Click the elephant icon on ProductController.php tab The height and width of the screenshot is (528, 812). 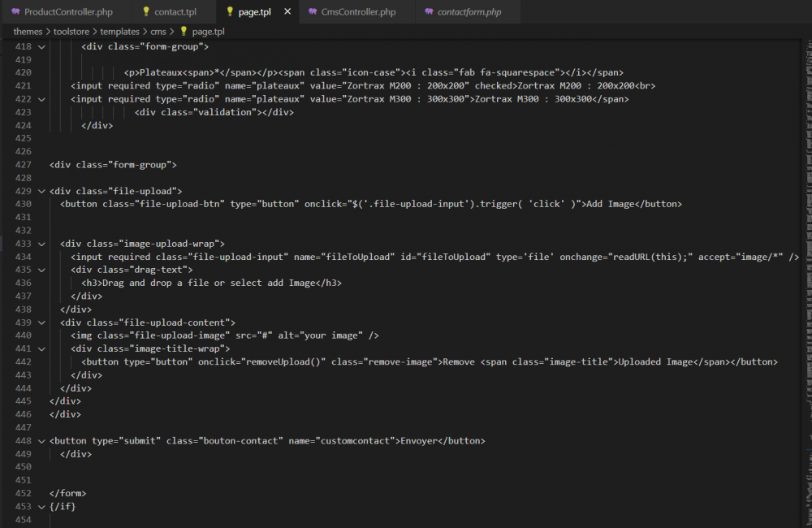tap(15, 12)
